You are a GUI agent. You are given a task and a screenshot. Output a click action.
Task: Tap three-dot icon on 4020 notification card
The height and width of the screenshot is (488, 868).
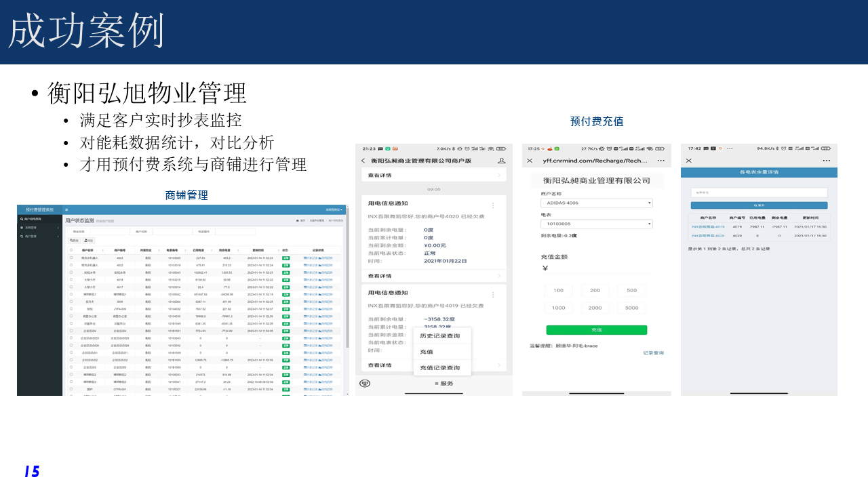(493, 205)
